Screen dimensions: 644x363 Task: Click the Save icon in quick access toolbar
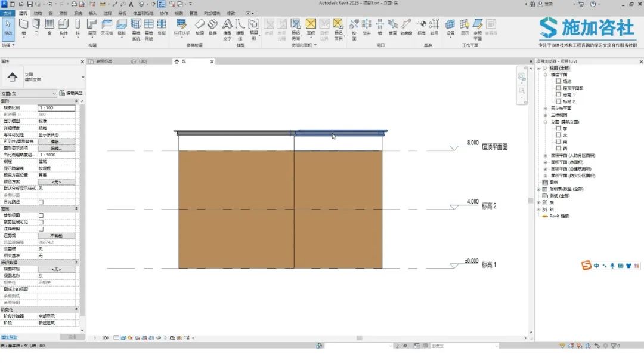point(30,4)
